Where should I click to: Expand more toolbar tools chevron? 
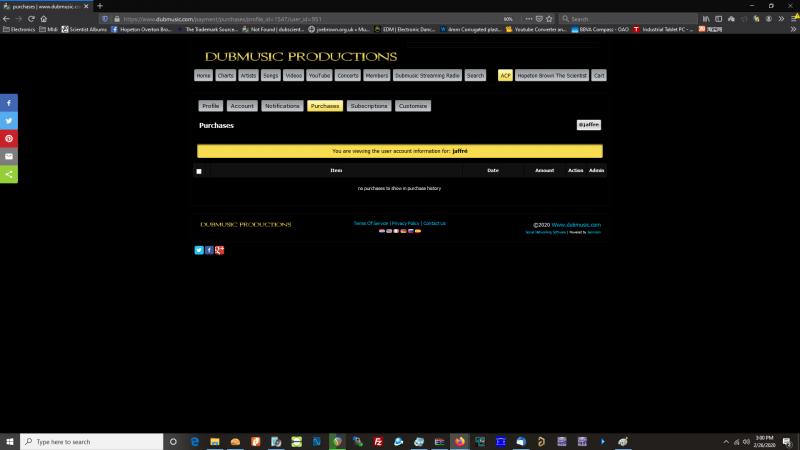(781, 19)
